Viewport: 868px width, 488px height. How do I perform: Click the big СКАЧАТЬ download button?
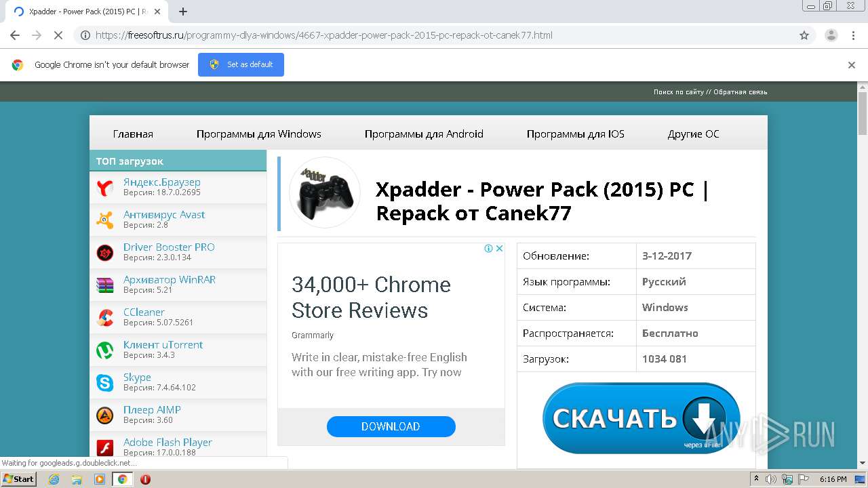641,418
